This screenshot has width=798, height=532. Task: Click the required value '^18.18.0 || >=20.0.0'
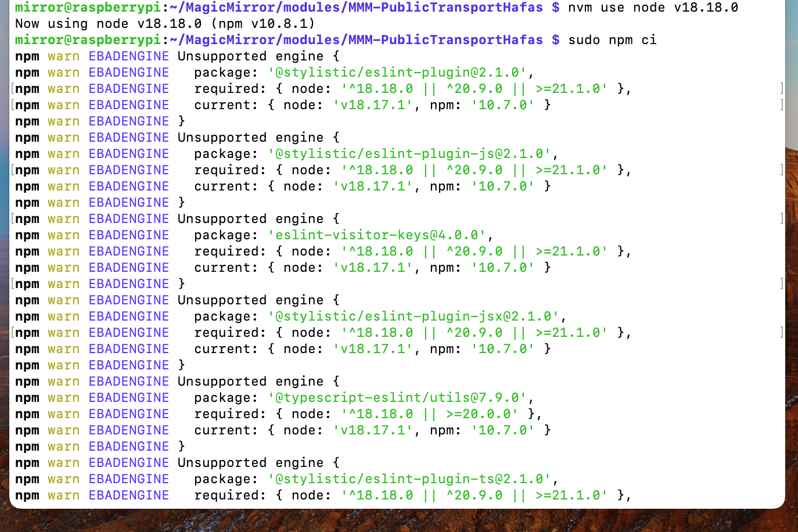pyautogui.click(x=430, y=414)
